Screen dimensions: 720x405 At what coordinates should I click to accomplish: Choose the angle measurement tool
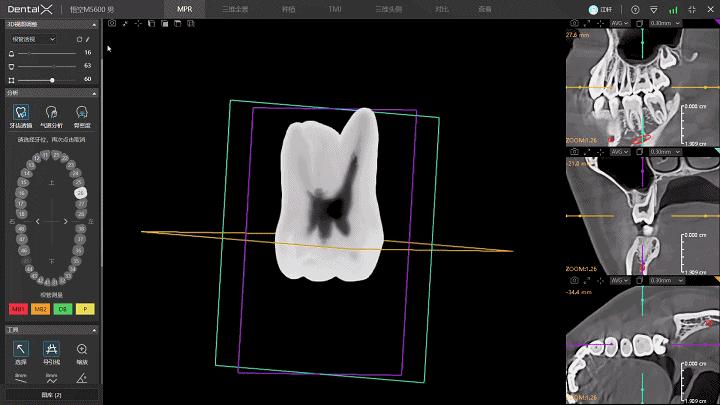click(x=82, y=378)
